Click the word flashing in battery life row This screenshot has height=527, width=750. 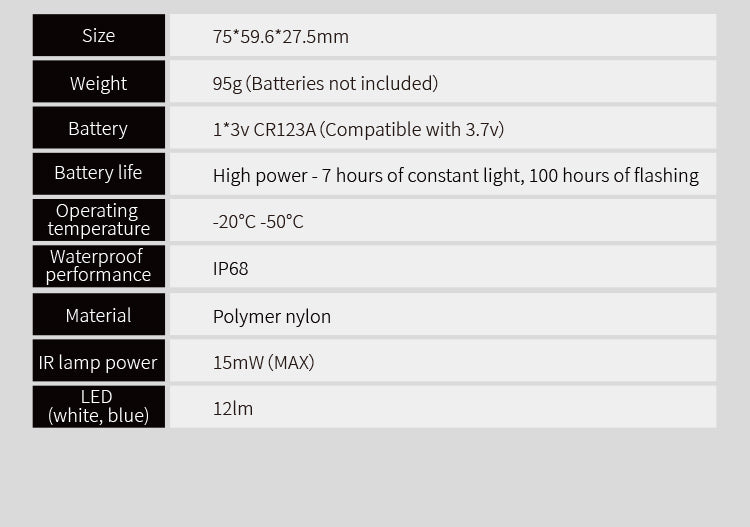[666, 176]
